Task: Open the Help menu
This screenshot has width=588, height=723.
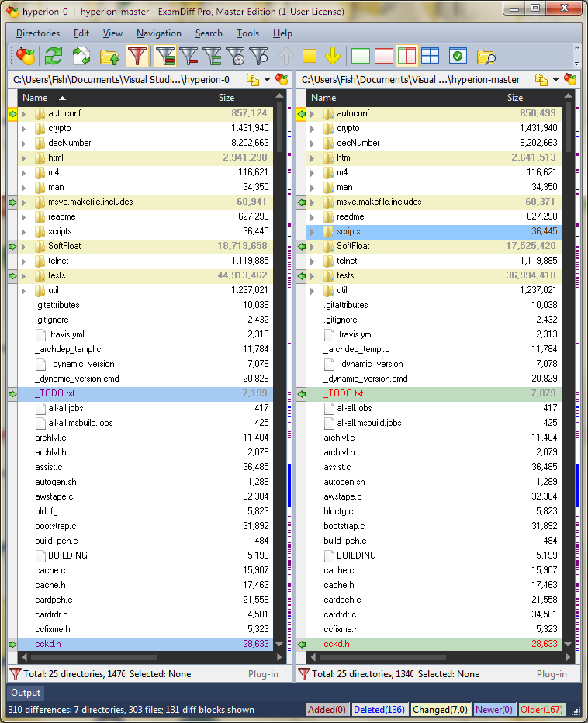Action: (282, 33)
